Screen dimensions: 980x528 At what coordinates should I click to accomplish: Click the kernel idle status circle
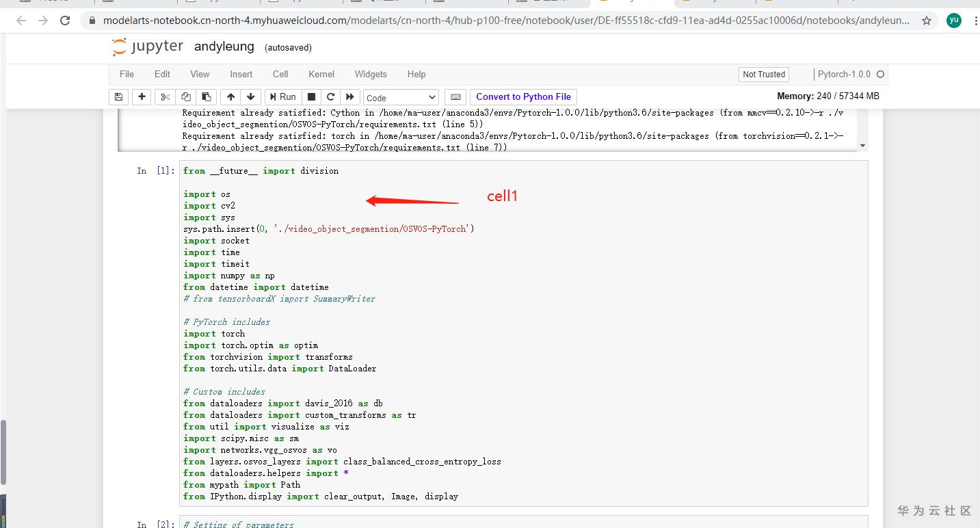pos(880,75)
